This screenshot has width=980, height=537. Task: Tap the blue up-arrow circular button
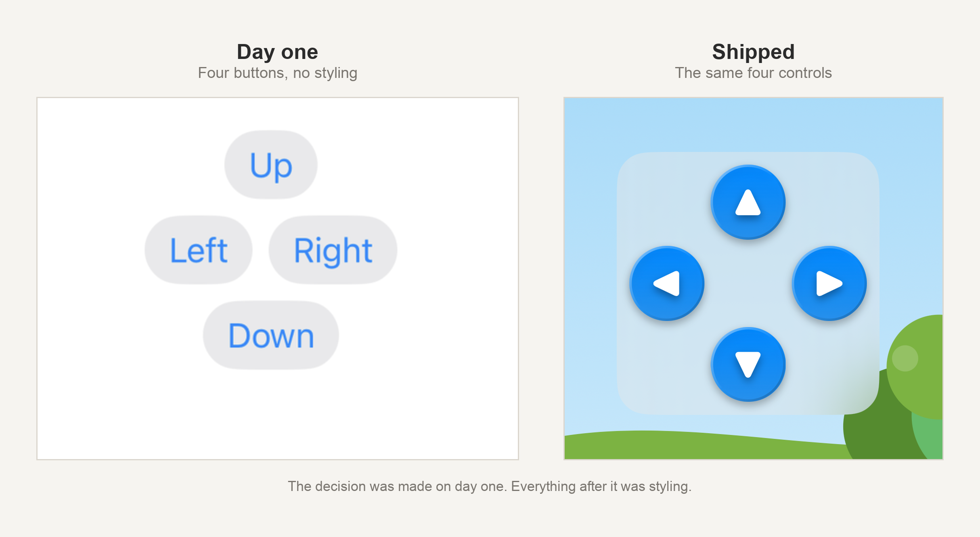[x=748, y=202]
